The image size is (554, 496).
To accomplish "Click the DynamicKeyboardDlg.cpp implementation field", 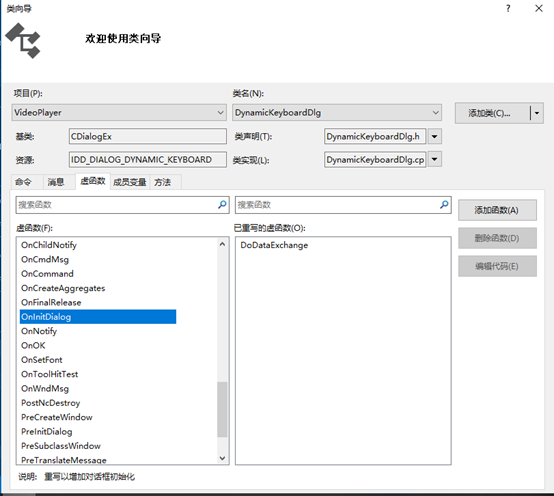I will pos(375,160).
